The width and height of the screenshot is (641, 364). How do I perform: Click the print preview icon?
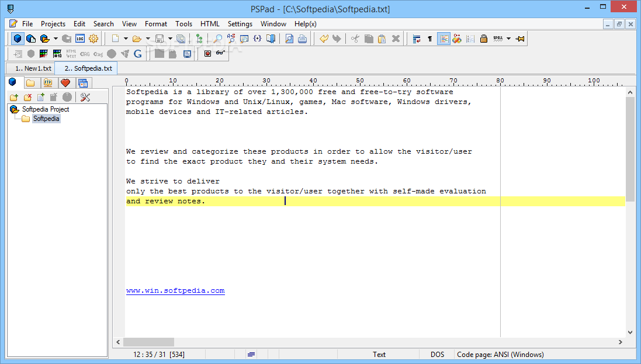[x=289, y=39]
